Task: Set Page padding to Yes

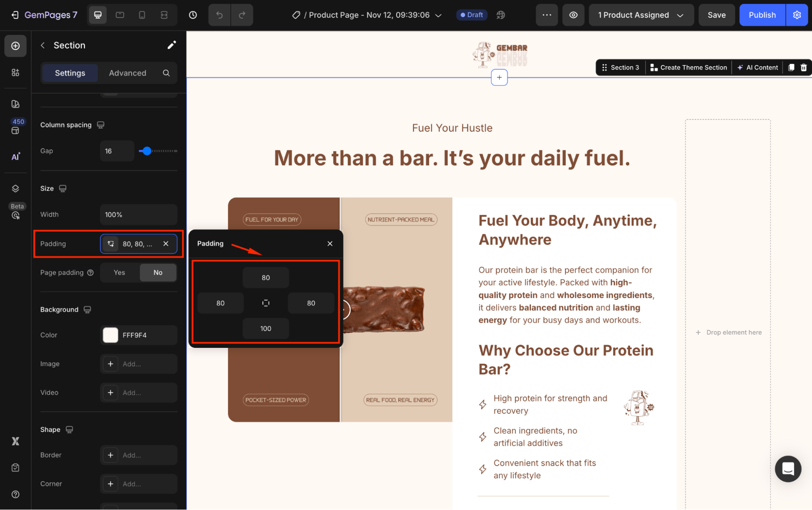Action: (119, 273)
